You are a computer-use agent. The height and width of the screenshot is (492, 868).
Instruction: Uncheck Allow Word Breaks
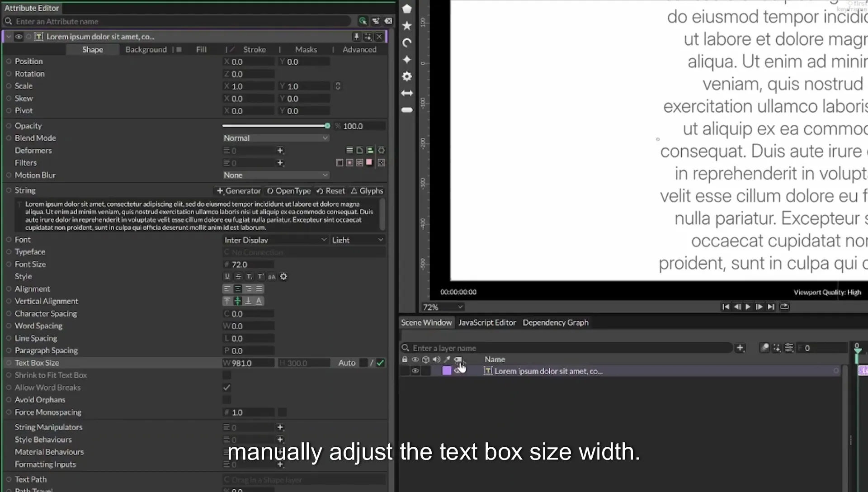point(227,388)
